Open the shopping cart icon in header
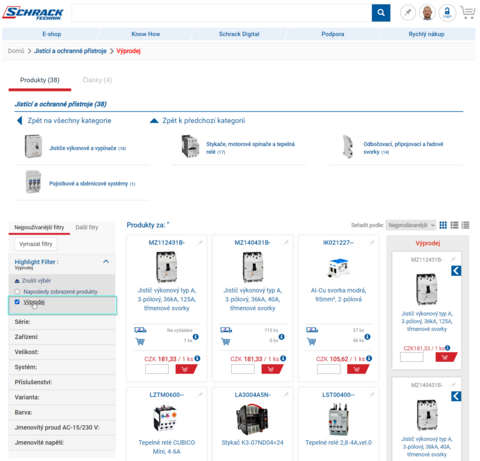Viewport: 480px width, 461px height. click(x=468, y=13)
